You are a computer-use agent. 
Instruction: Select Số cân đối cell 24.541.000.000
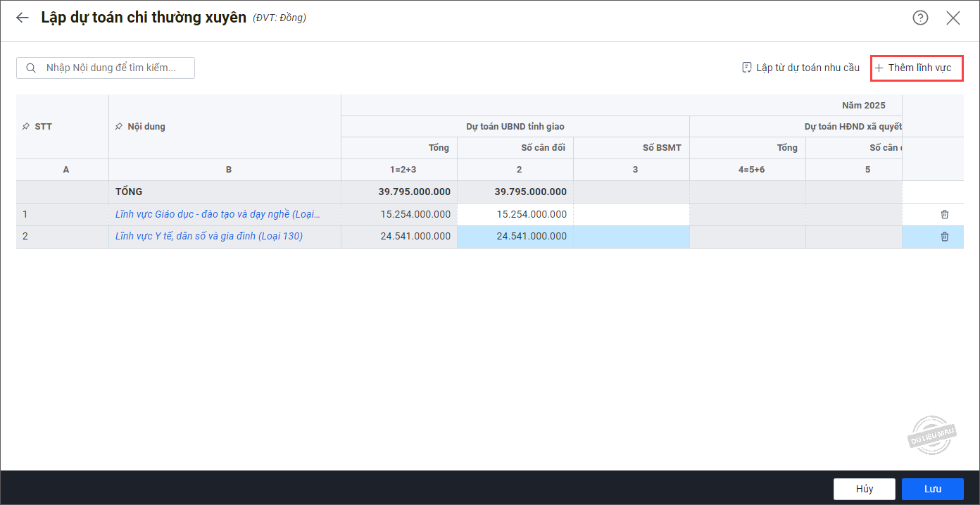(x=515, y=237)
